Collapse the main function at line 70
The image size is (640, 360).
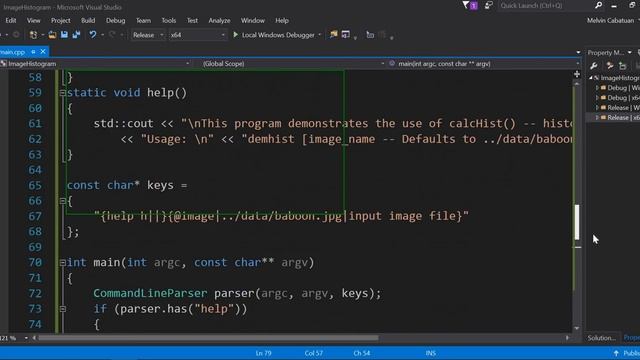click(x=62, y=262)
